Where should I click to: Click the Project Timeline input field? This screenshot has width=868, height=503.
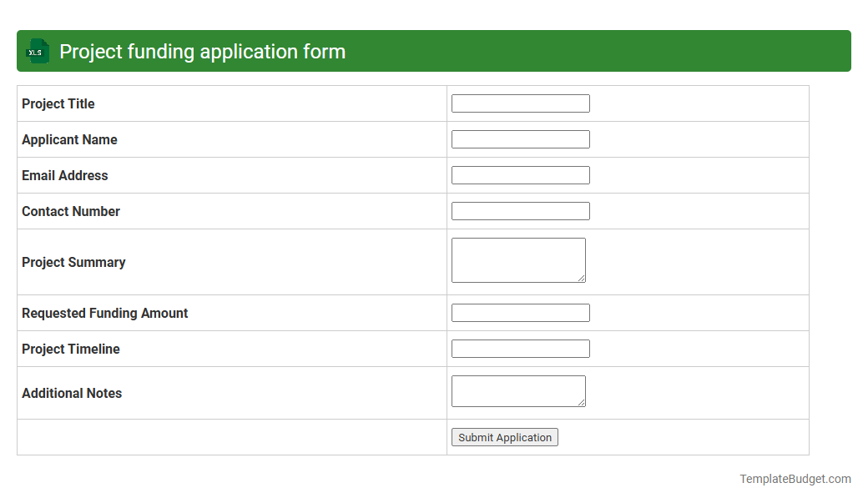coord(520,348)
